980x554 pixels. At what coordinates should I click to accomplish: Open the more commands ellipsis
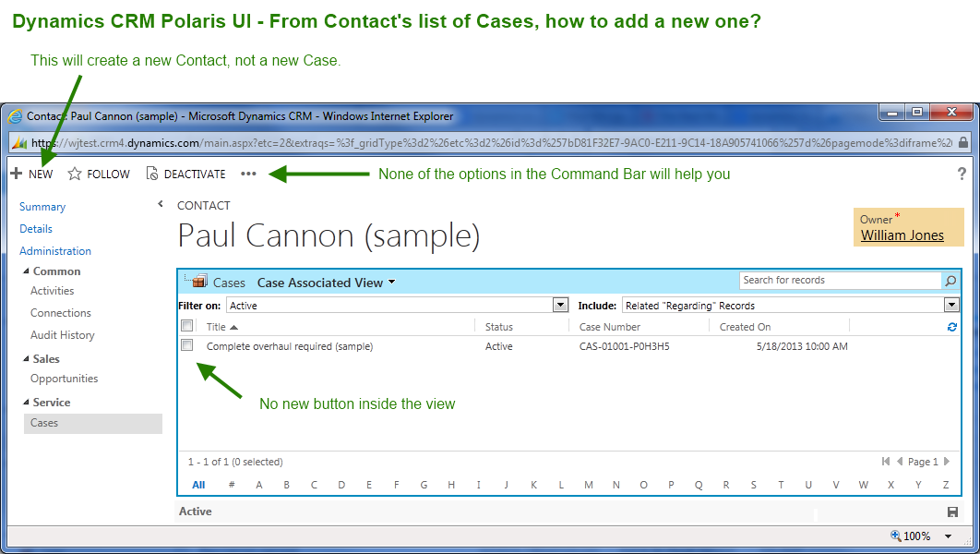(248, 174)
